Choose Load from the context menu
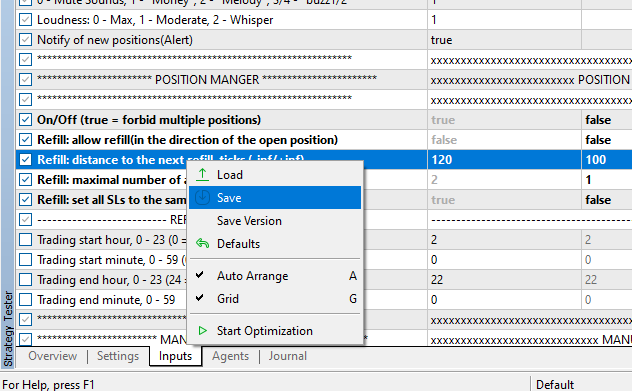The height and width of the screenshot is (391, 632). tap(275, 175)
